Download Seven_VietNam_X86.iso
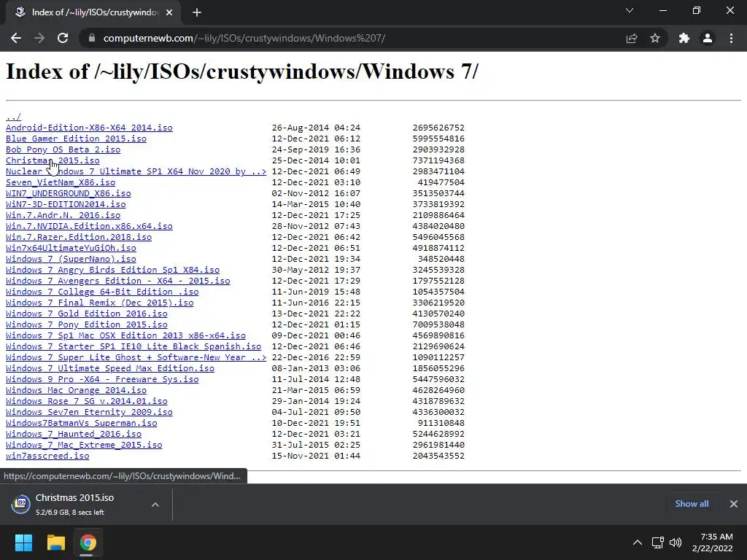This screenshot has height=560, width=747. click(x=61, y=182)
